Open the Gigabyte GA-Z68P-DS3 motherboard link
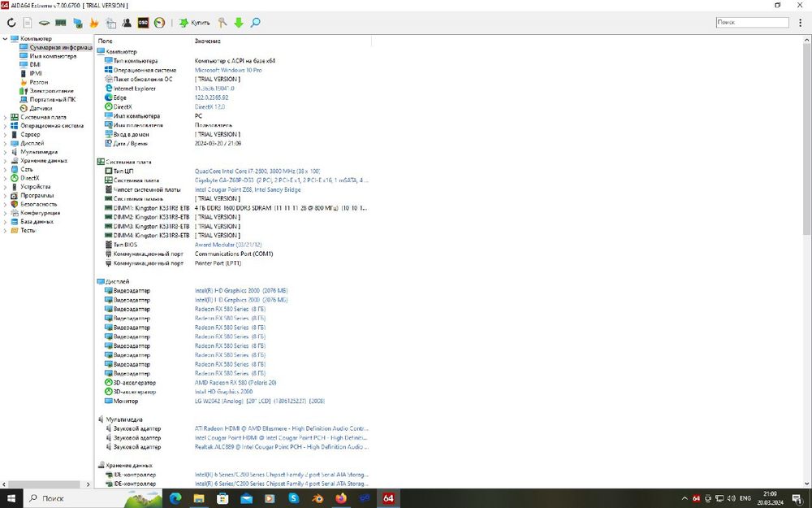Screen dimensions: 812x508 pyautogui.click(x=282, y=180)
